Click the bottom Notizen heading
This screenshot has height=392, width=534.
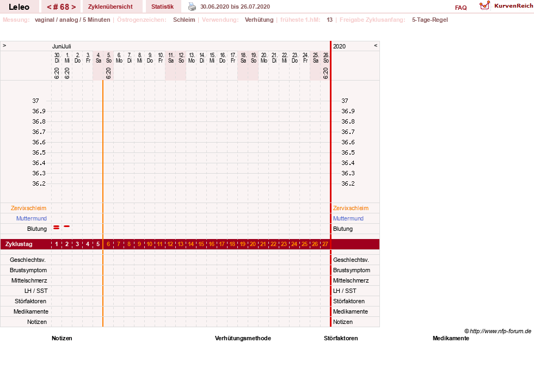[x=62, y=338]
